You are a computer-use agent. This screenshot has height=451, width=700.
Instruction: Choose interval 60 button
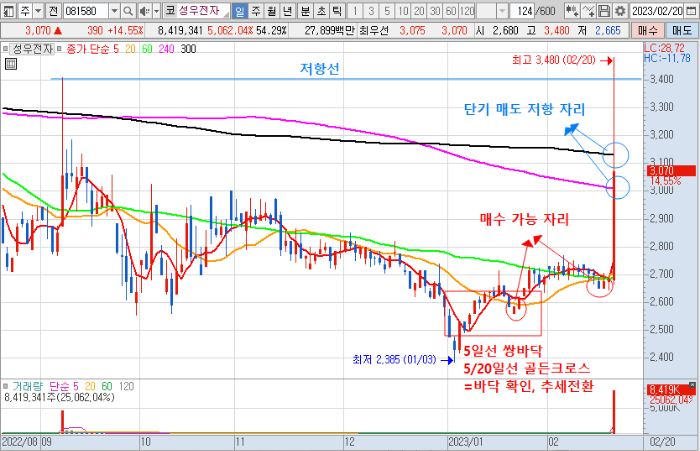451,11
